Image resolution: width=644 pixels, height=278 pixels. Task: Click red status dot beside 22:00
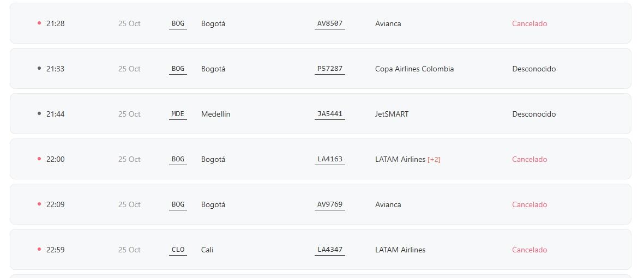(x=39, y=159)
